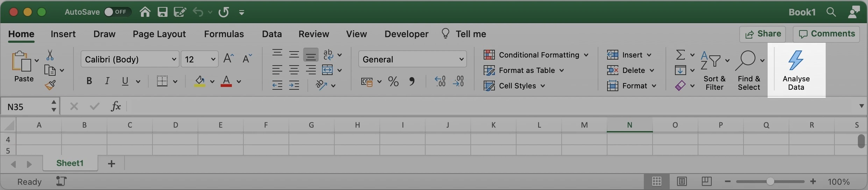Click the Analyse Data lightning icon
This screenshot has width=868, height=190.
pos(796,60)
